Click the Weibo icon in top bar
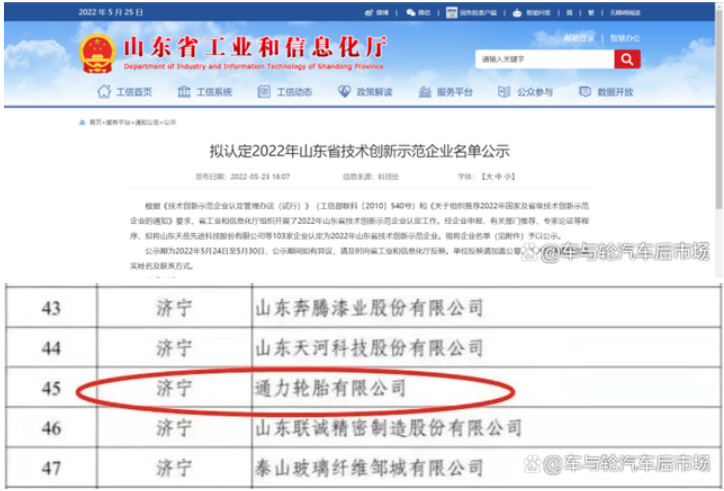This screenshot has height=491, width=724. pyautogui.click(x=368, y=13)
